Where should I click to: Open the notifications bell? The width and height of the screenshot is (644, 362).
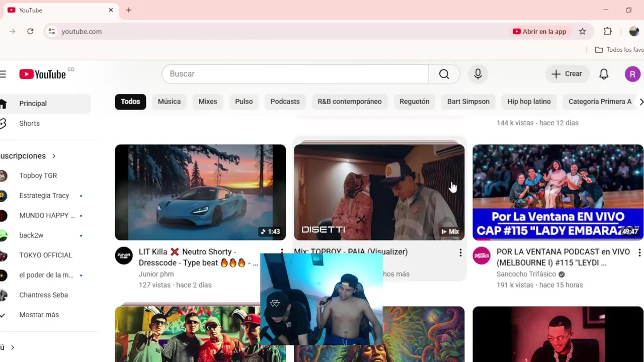604,74
